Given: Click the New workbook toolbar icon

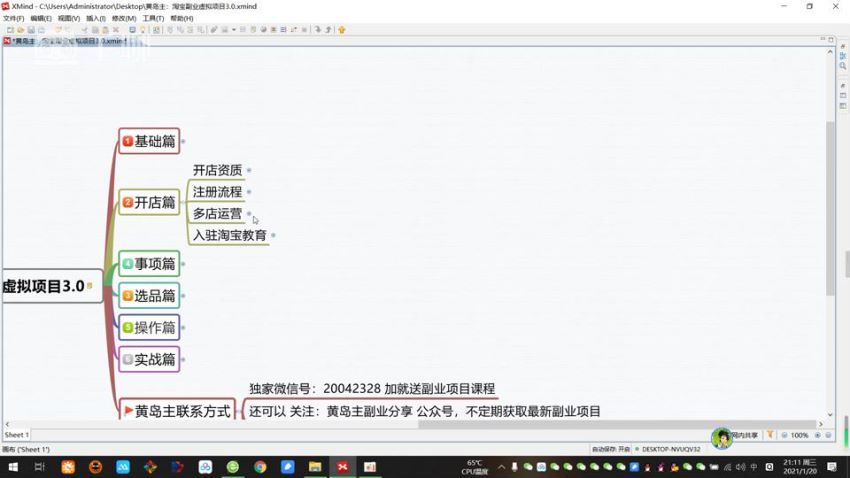Looking at the screenshot, I should (x=10, y=30).
